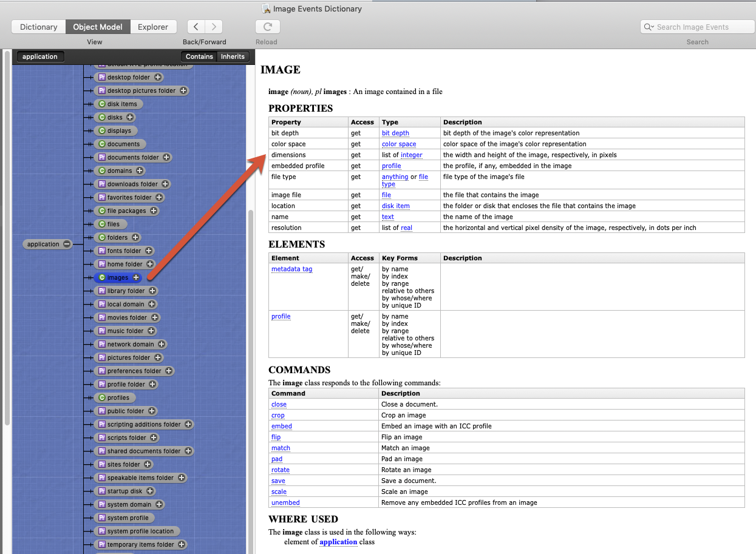Image resolution: width=756 pixels, height=554 pixels.
Task: Expand the network domain node
Action: pyautogui.click(x=161, y=345)
